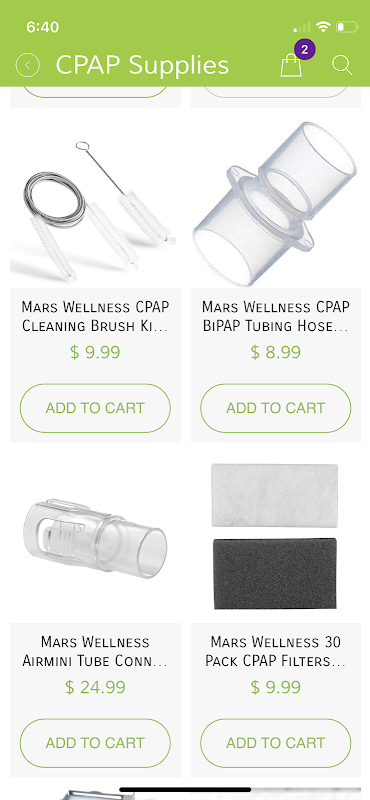Screen dimensions: 370x800
Task: Open the search magnifier icon
Action: click(342, 65)
